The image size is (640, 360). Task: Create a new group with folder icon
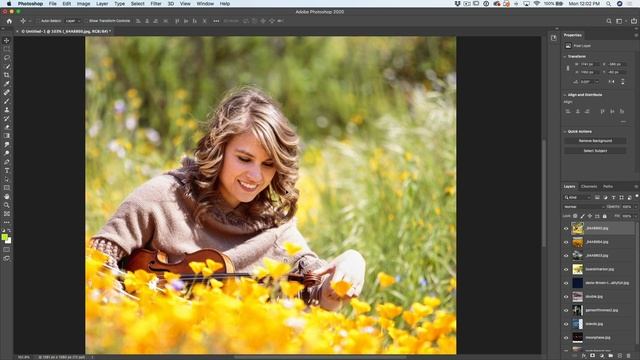click(x=610, y=356)
